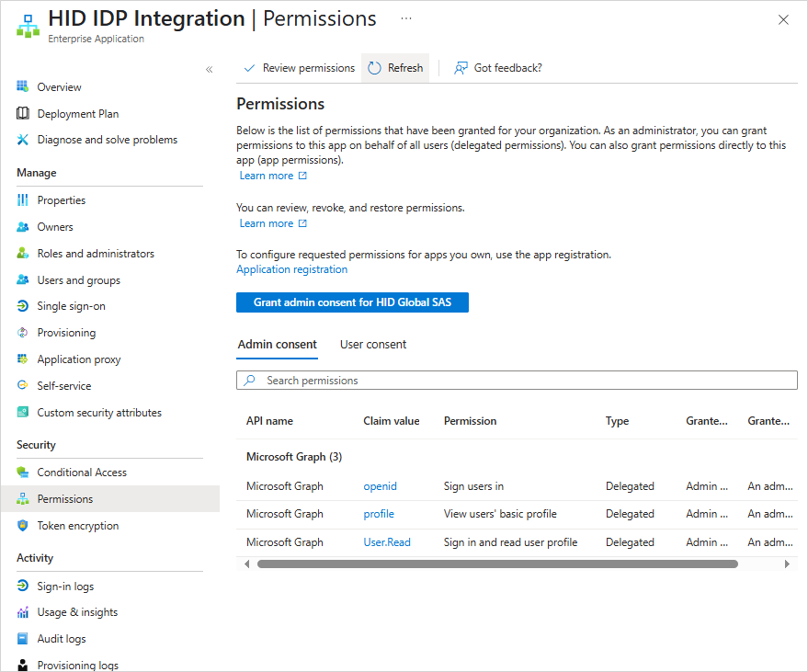Open Provisioning in Manage menu

click(66, 333)
